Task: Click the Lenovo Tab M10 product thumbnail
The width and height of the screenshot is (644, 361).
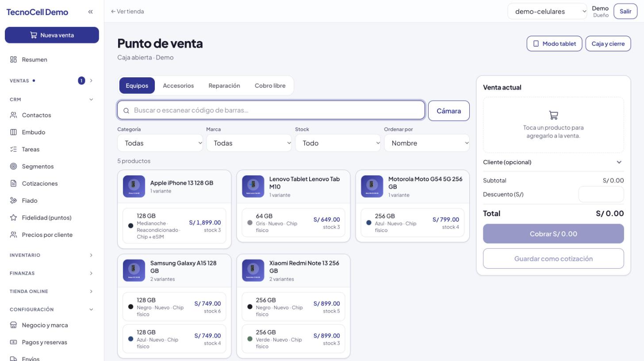Action: pyautogui.click(x=253, y=186)
